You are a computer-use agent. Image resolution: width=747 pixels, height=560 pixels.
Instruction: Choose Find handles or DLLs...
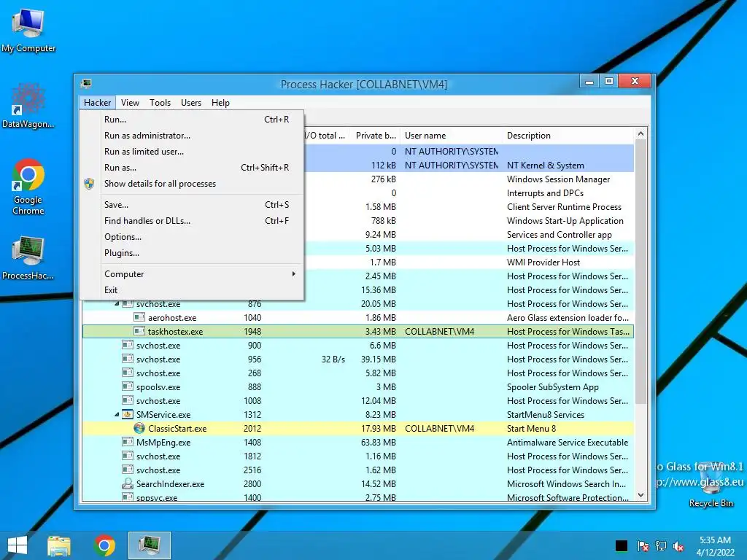point(192,221)
